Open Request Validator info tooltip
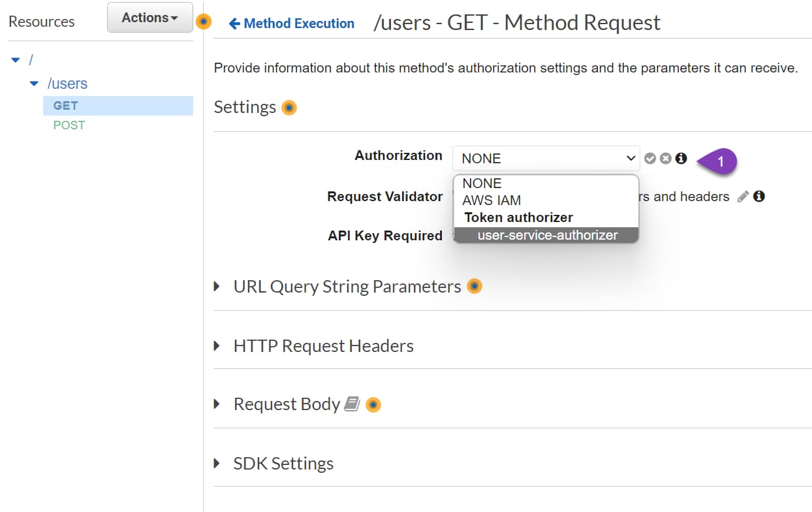The image size is (812, 512). click(759, 196)
